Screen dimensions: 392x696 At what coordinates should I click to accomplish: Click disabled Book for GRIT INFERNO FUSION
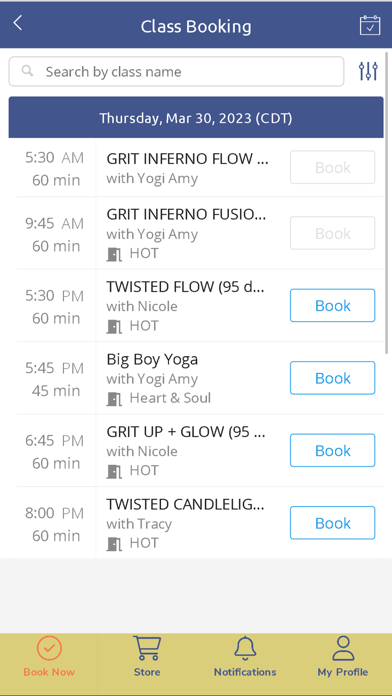coord(333,233)
